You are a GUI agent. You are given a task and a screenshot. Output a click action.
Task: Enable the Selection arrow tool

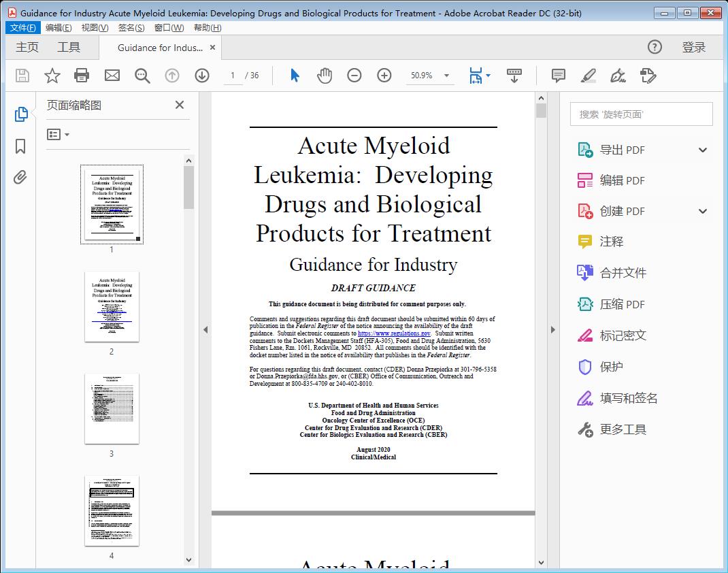tap(295, 76)
